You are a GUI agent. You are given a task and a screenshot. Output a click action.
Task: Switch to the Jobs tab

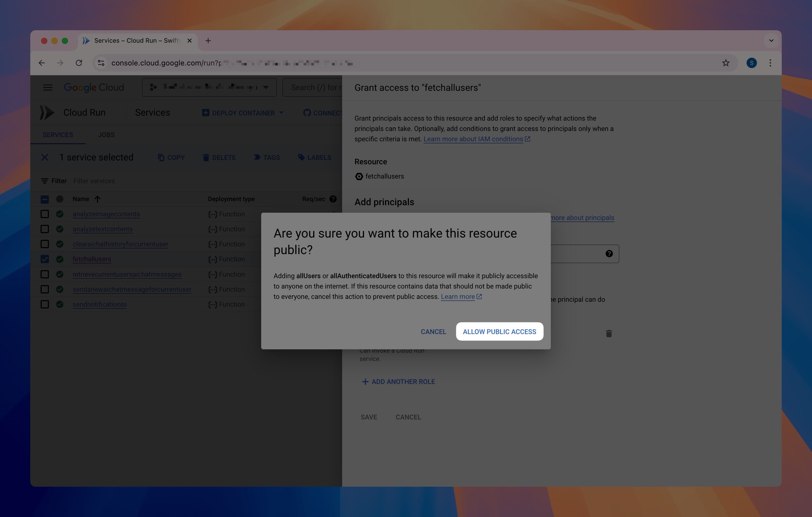pyautogui.click(x=106, y=135)
